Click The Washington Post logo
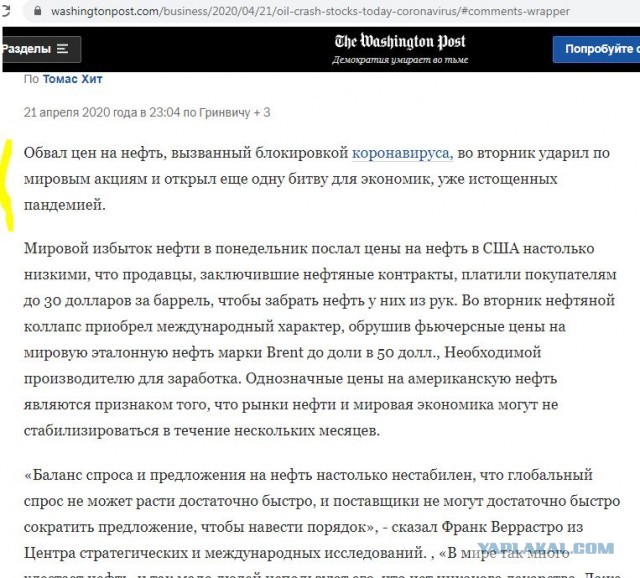This screenshot has width=640, height=578. click(400, 42)
